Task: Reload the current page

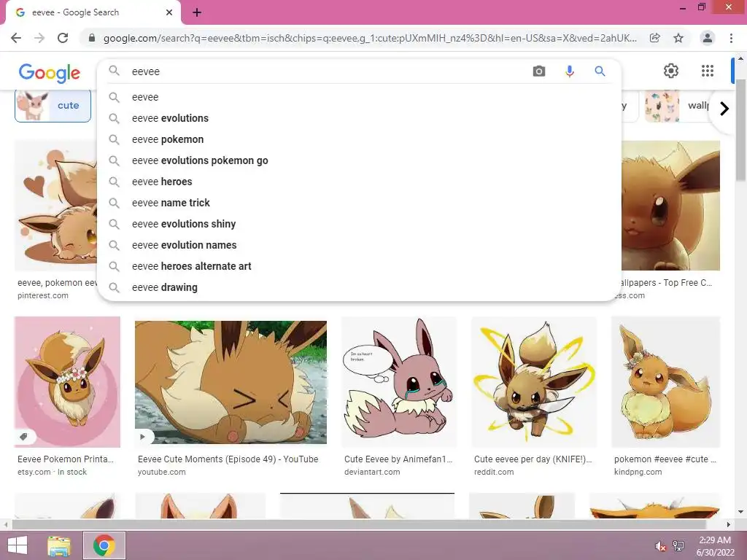Action: coord(63,38)
